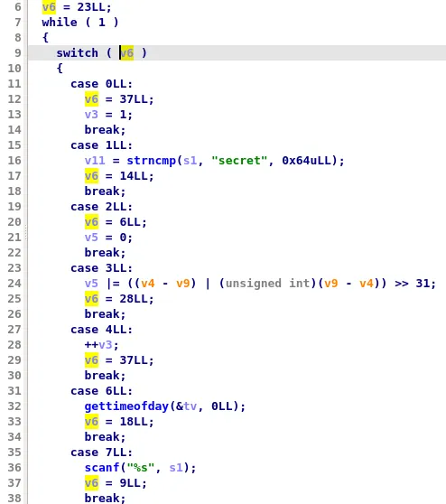Click line number 9 in the gutter
Viewport: 446px width, 504px height.
pyautogui.click(x=18, y=52)
